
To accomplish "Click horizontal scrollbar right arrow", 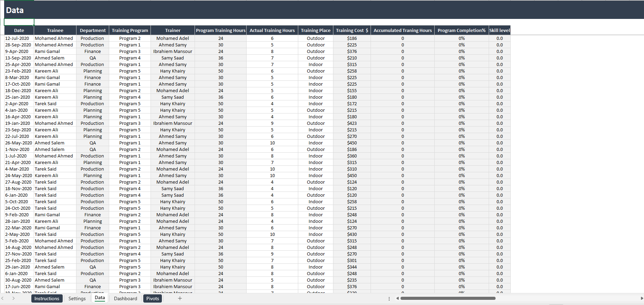I will pos(642,298).
